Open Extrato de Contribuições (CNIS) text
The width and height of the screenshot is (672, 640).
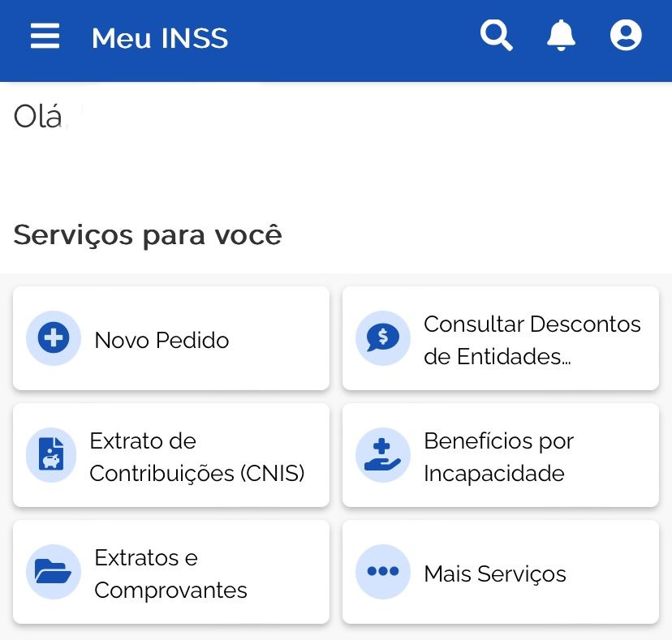pos(196,457)
